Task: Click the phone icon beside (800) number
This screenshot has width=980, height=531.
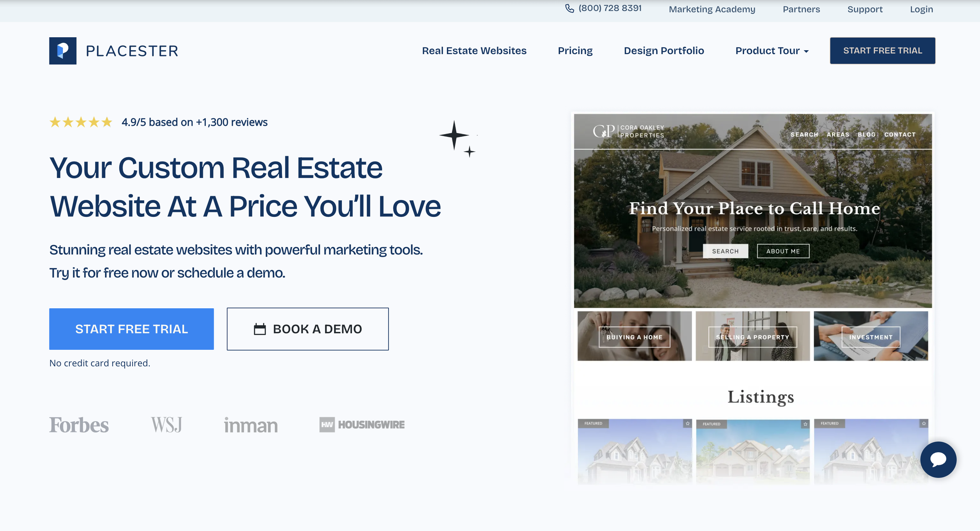Action: coord(569,8)
